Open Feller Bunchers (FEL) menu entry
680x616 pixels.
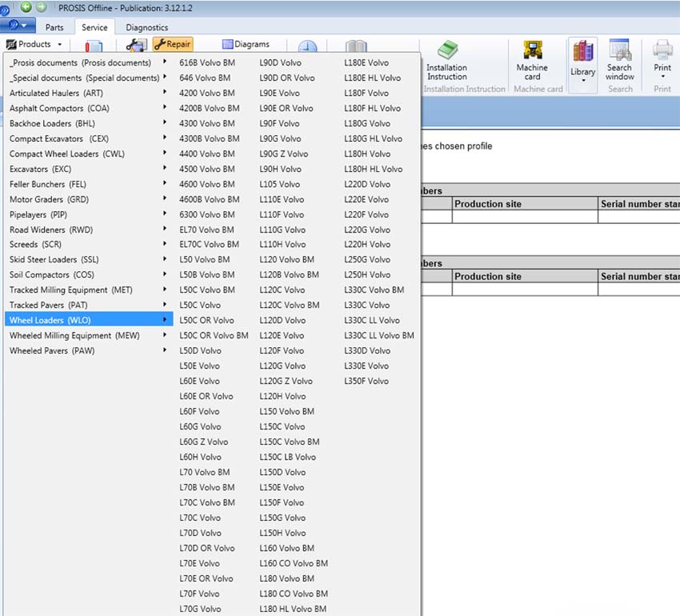[88, 184]
